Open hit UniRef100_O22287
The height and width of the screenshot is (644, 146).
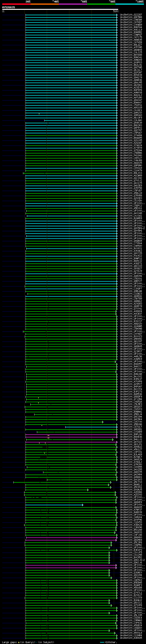pos(131,15)
